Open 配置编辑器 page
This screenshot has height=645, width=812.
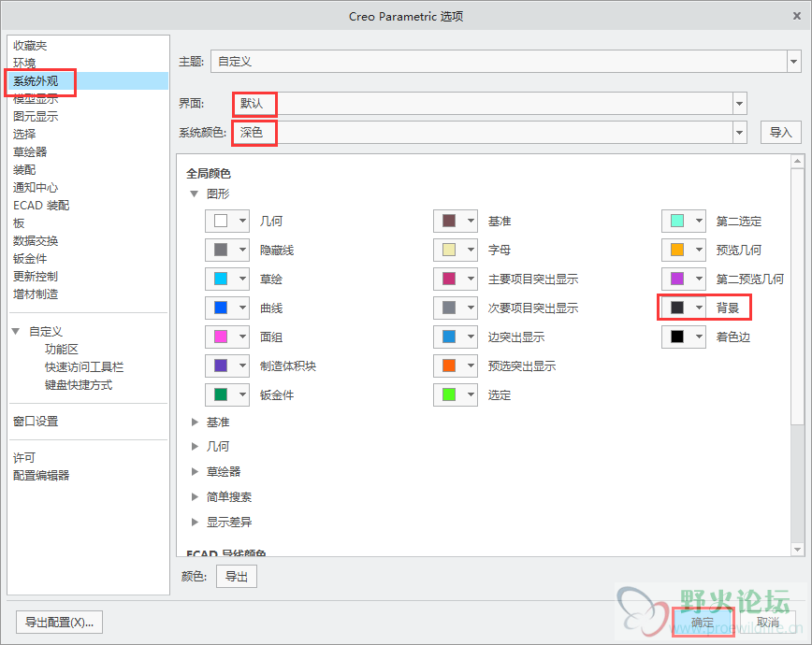[41, 475]
